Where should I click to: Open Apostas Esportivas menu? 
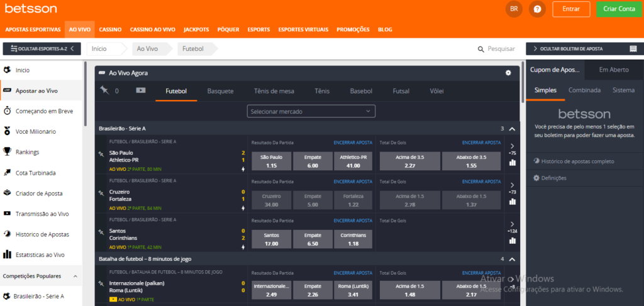pos(33,30)
